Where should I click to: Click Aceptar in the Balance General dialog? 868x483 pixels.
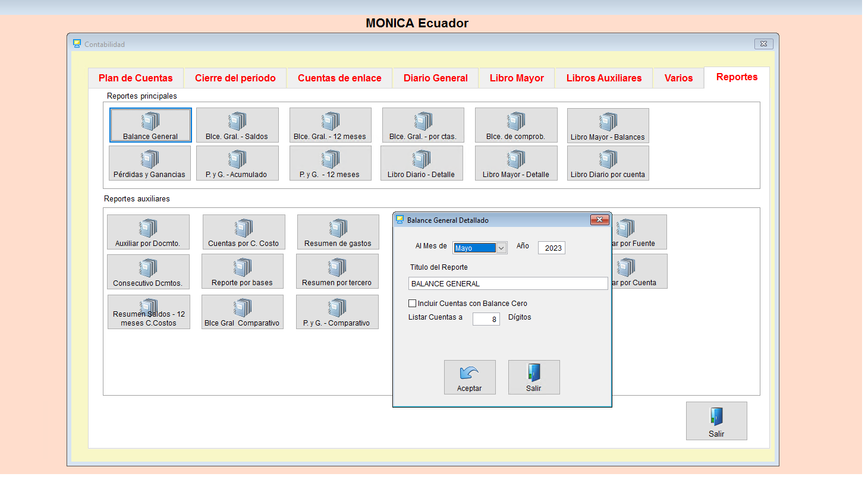tap(470, 377)
